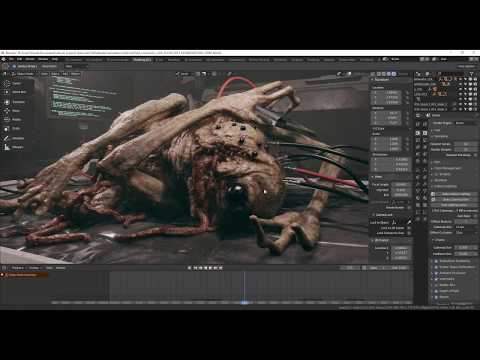The height and width of the screenshot is (360, 480).
Task: Click the lock icon for Location X
Action: (x=407, y=93)
